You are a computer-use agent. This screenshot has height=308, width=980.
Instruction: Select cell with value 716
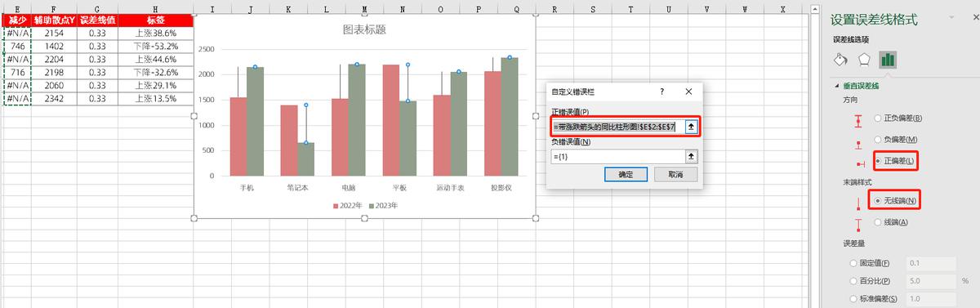(18, 72)
